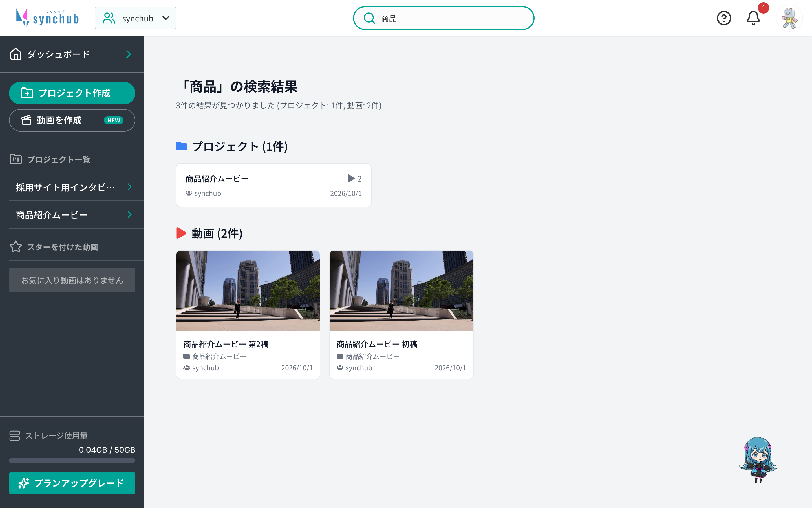
Task: Click the magnifier search icon
Action: [x=369, y=18]
